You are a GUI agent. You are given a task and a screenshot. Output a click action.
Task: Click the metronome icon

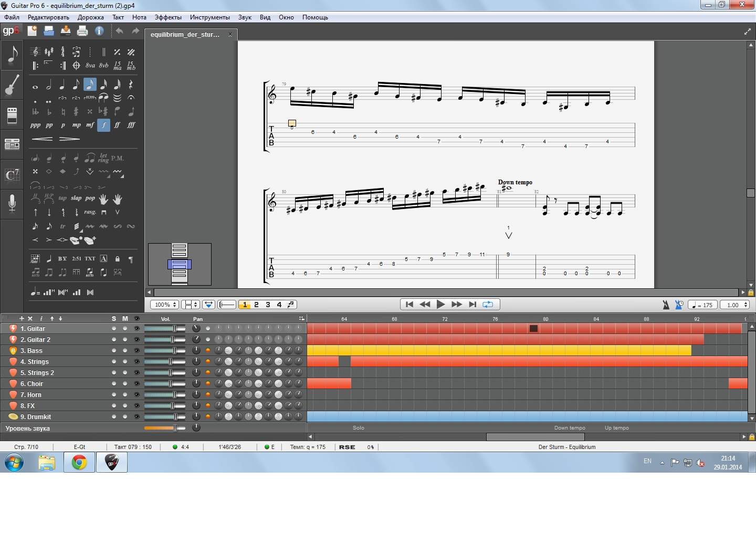[x=666, y=305]
